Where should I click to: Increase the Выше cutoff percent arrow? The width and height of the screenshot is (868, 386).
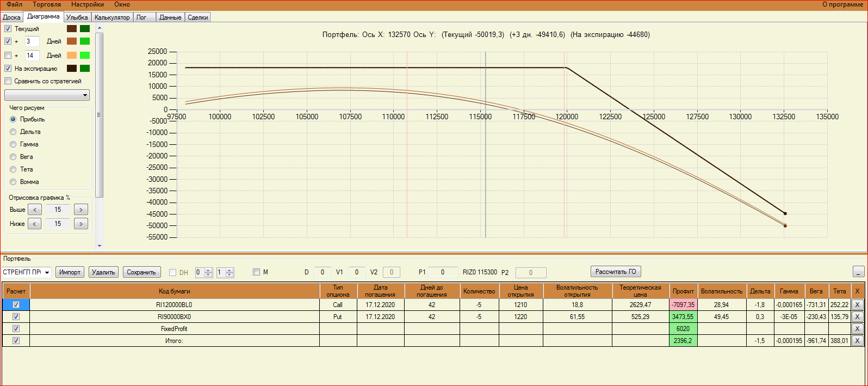click(81, 210)
